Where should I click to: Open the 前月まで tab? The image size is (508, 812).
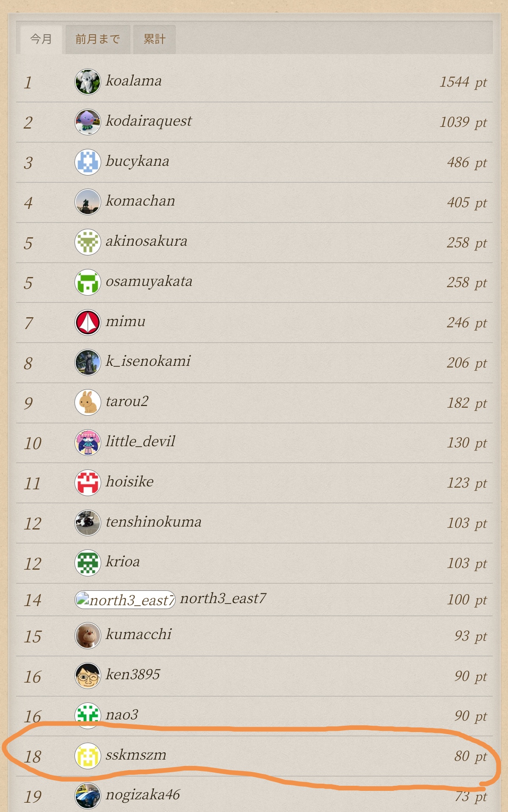pos(97,39)
